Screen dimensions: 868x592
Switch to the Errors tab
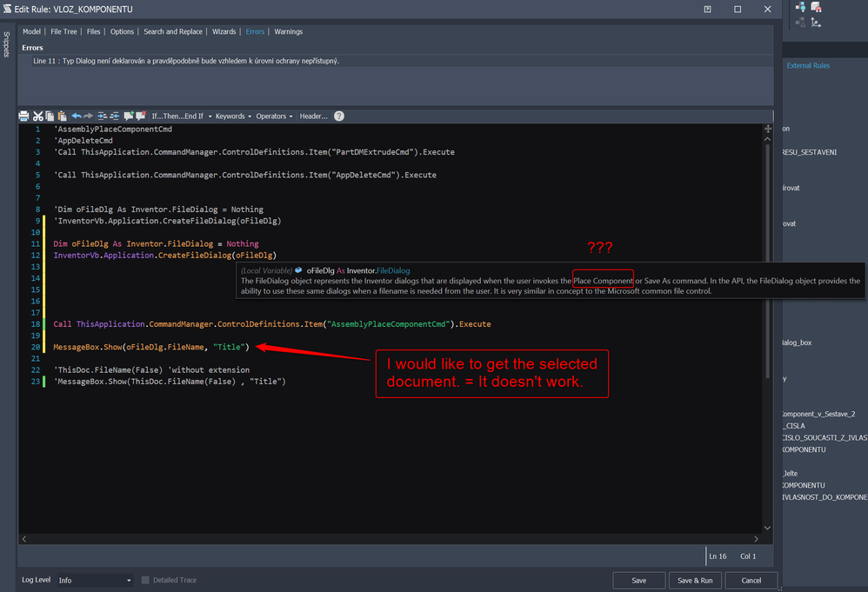[x=255, y=31]
